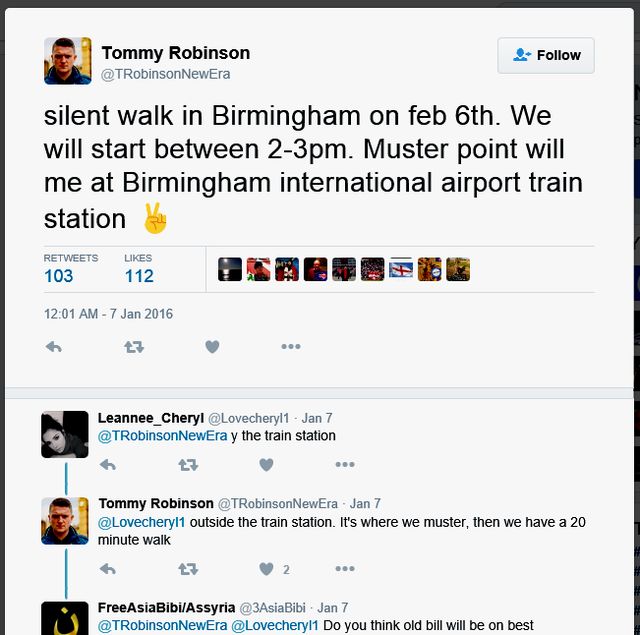This screenshot has width=640, height=635.
Task: Like the main Tommy Robinson tweet
Action: (x=212, y=347)
